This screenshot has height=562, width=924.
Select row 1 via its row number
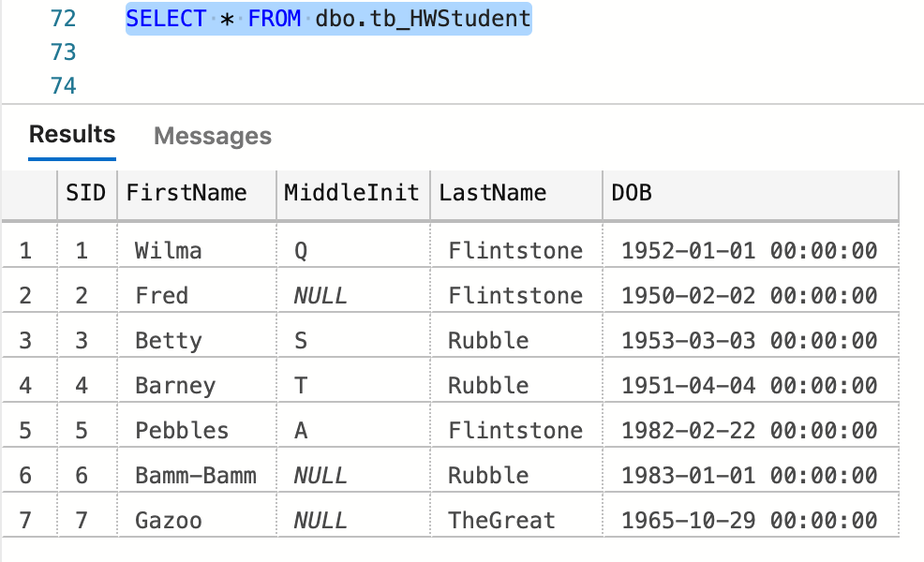click(30, 249)
